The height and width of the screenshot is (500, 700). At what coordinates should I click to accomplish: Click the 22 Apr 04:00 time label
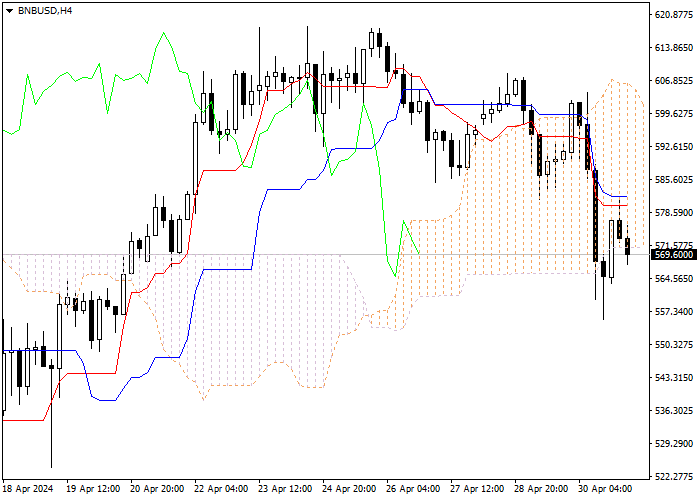point(221,489)
